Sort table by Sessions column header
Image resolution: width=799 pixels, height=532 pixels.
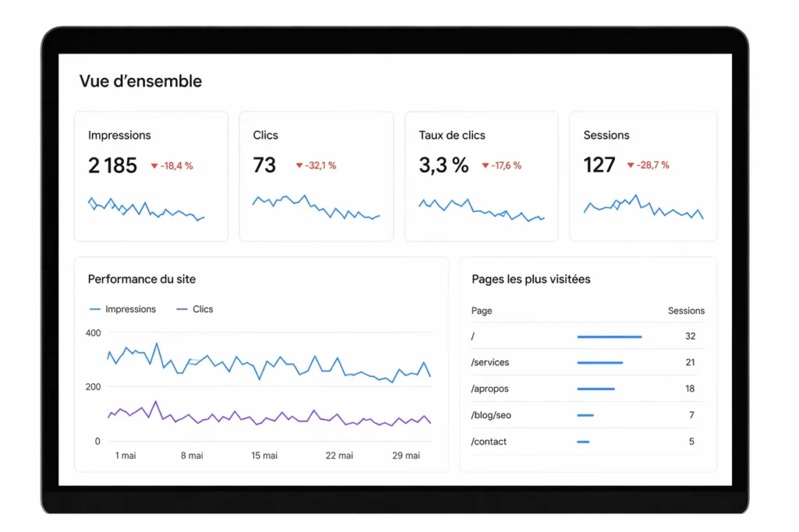tap(686, 310)
